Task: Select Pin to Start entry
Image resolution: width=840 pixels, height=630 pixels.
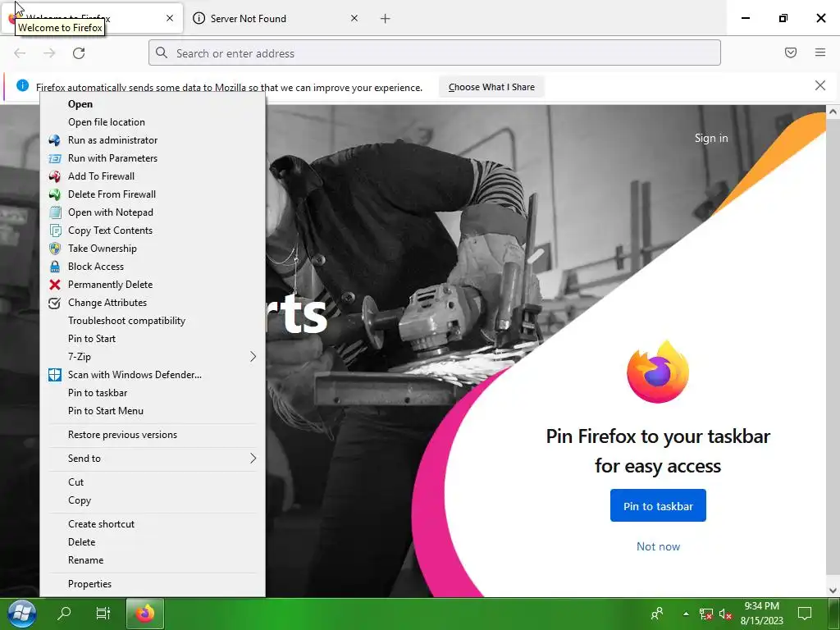Action: (92, 339)
